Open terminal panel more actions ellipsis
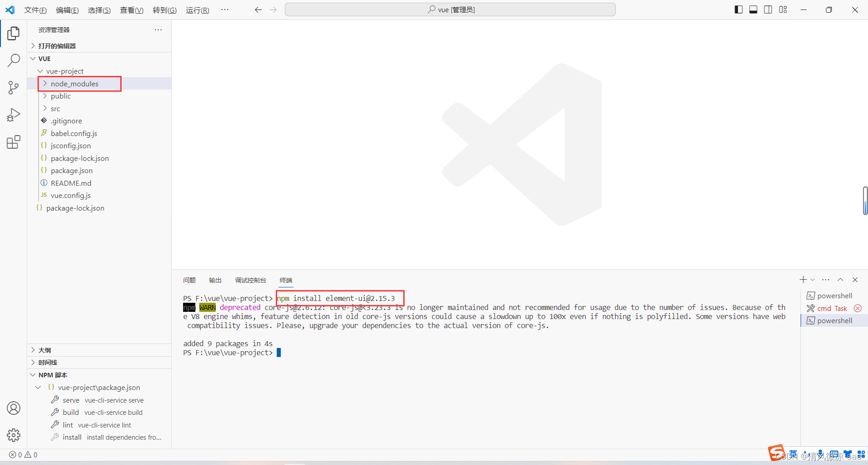This screenshot has width=868, height=465. [826, 280]
